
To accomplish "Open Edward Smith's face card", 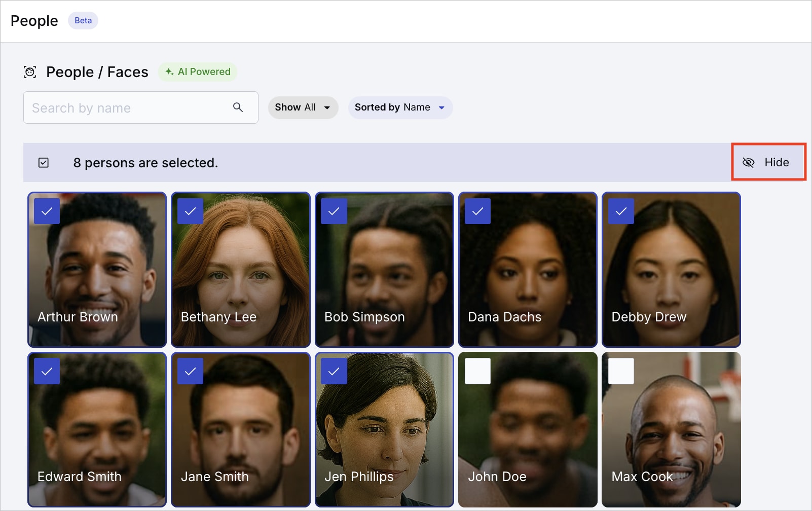I will [x=97, y=429].
